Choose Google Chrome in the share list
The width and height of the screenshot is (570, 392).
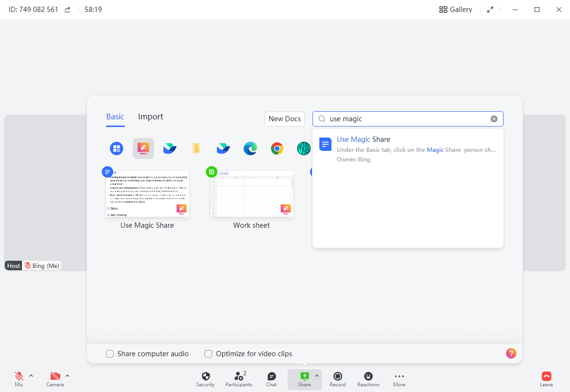[x=277, y=148]
